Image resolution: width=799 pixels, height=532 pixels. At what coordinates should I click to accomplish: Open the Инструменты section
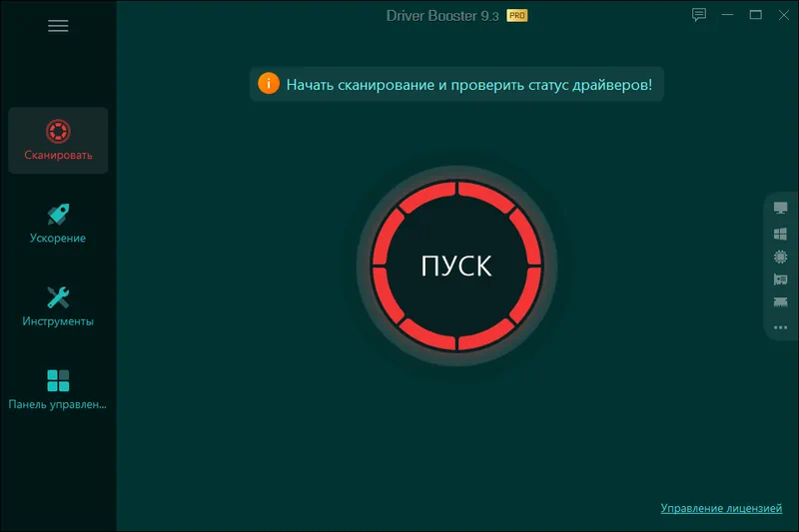58,306
